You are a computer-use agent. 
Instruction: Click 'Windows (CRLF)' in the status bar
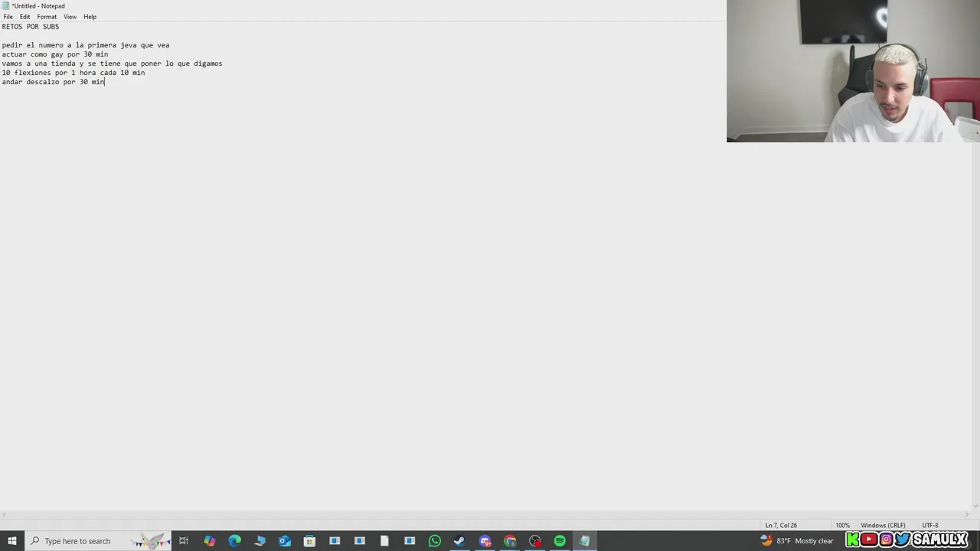click(x=883, y=525)
